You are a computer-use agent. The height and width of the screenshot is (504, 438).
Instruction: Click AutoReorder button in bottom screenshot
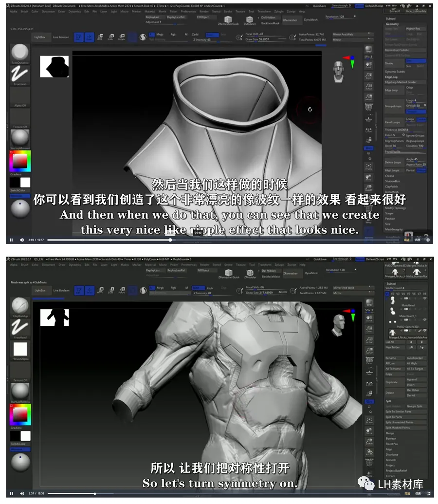(417, 358)
